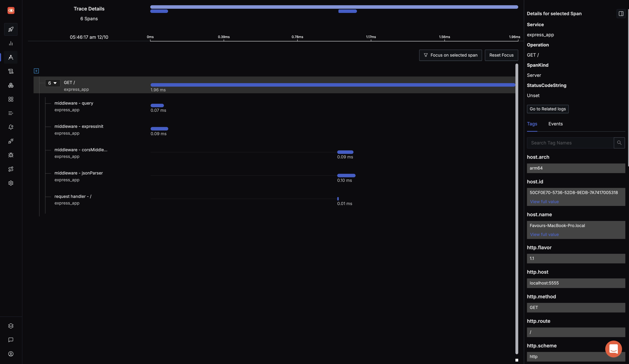This screenshot has height=364, width=629.
Task: Click the Reset Focus button
Action: pyautogui.click(x=502, y=55)
